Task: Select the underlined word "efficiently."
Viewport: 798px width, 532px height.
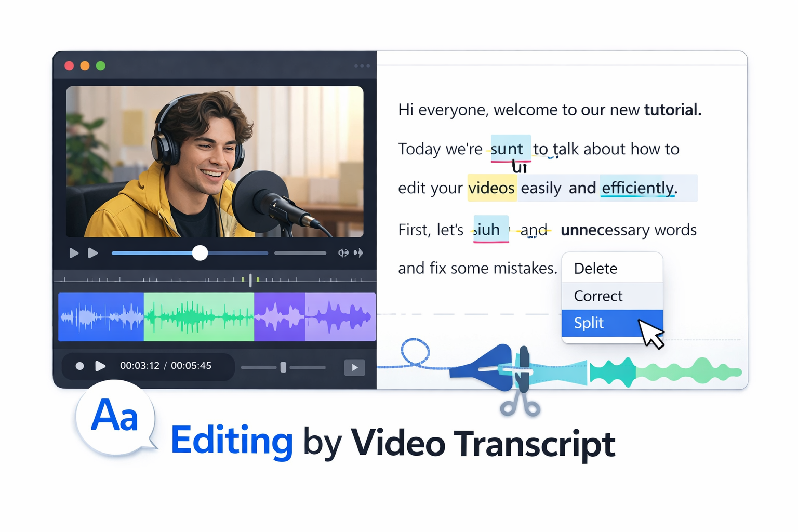Action: (x=639, y=188)
